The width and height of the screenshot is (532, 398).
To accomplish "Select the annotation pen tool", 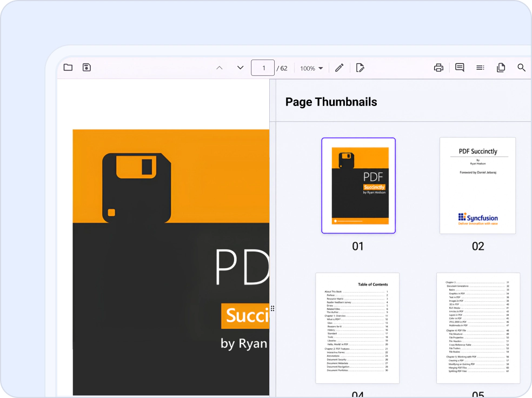I will coord(340,68).
